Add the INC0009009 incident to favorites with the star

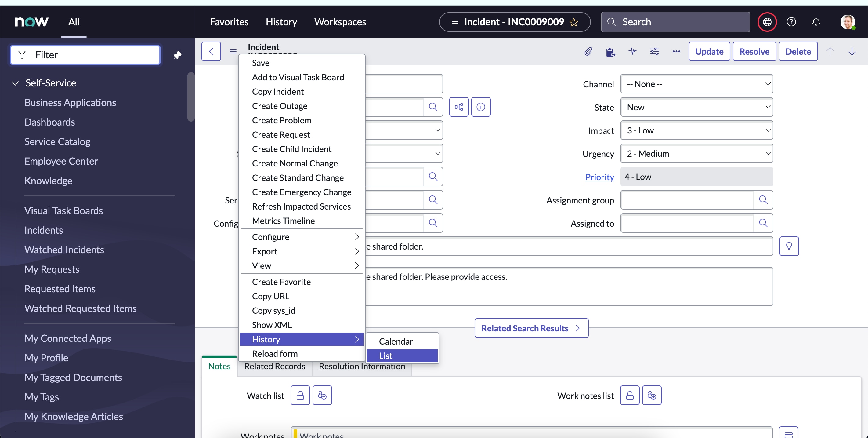(x=573, y=22)
